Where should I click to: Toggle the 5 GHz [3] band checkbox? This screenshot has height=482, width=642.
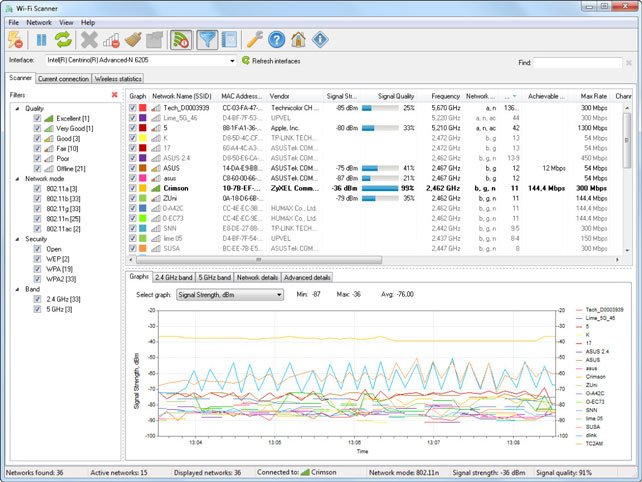coord(37,309)
